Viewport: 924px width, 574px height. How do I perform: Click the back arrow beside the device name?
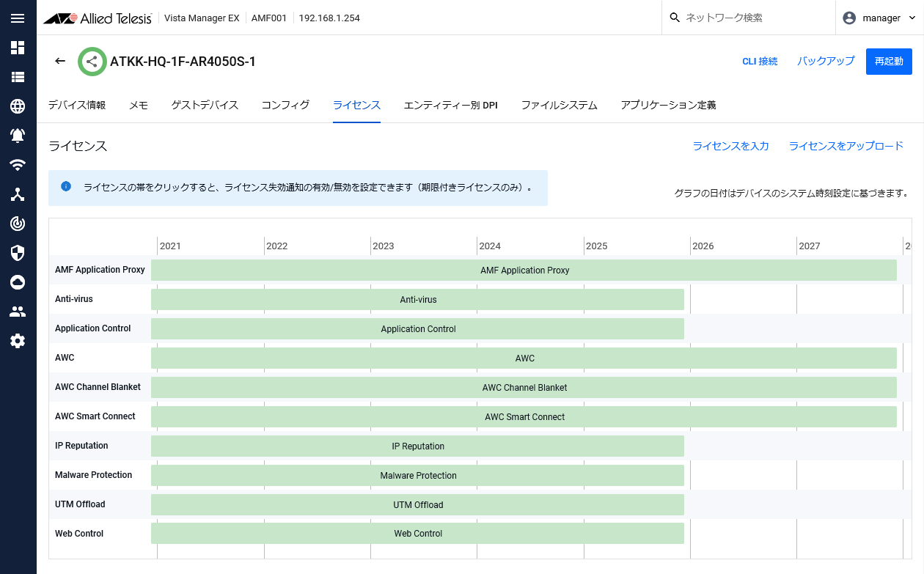click(60, 62)
